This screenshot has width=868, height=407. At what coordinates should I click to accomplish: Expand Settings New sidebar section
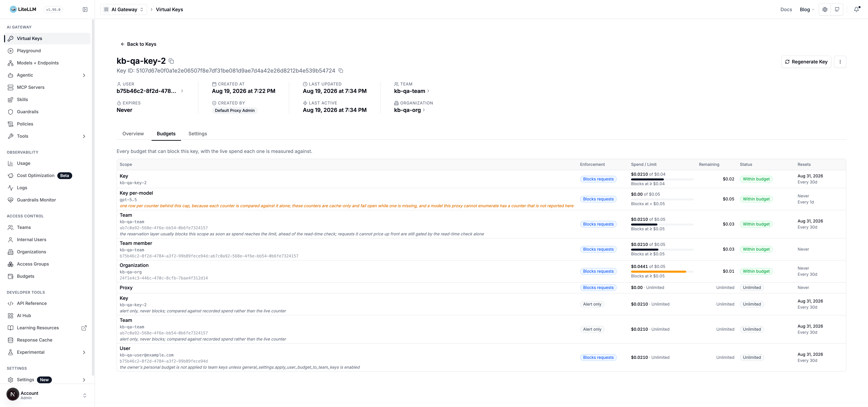tap(47, 380)
